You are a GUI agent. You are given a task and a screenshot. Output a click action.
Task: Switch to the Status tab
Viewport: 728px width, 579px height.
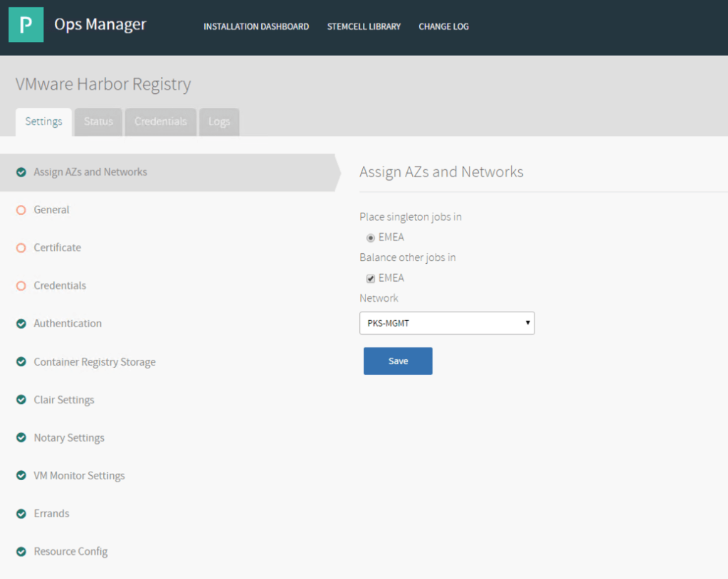pos(98,122)
